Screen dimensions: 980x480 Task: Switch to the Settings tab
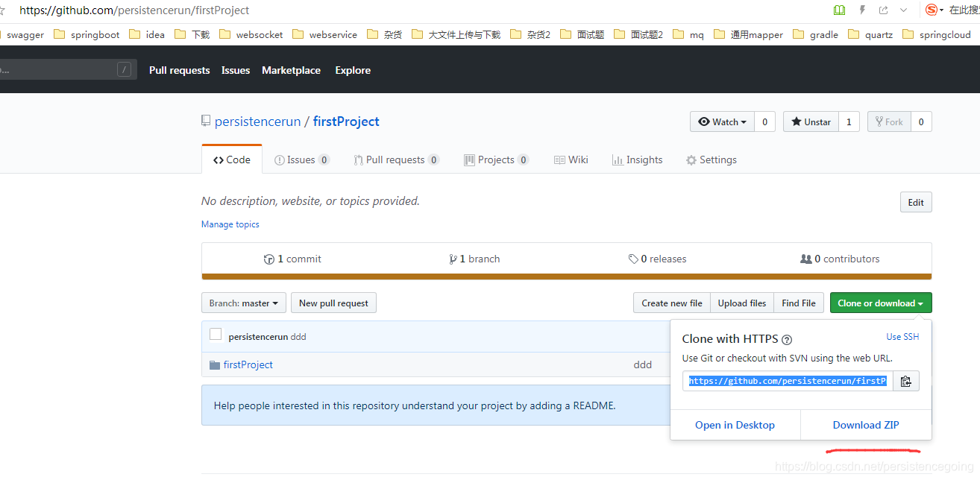pos(712,160)
